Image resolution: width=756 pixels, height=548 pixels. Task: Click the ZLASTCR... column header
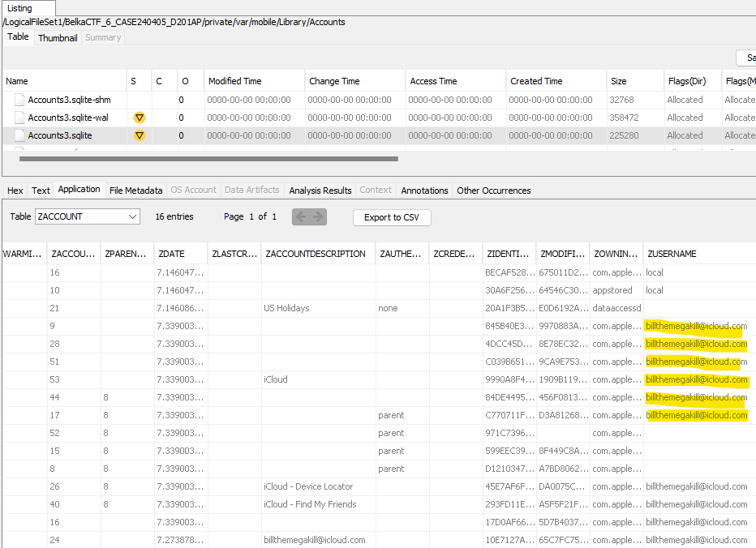pos(234,254)
